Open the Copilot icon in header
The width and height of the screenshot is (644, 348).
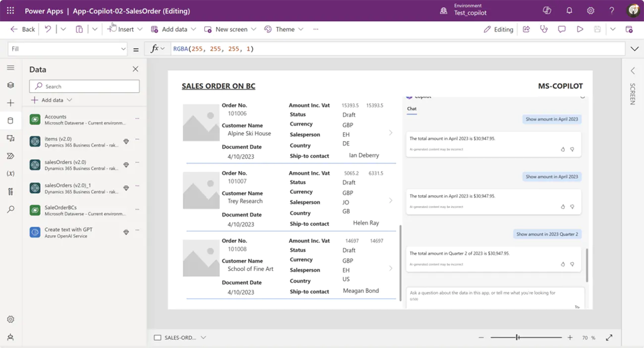click(x=547, y=10)
